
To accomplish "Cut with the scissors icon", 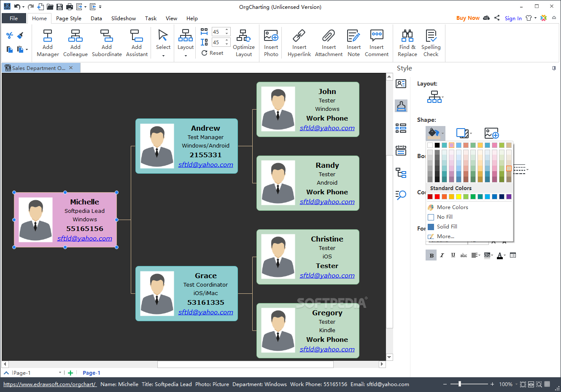I will click(10, 36).
